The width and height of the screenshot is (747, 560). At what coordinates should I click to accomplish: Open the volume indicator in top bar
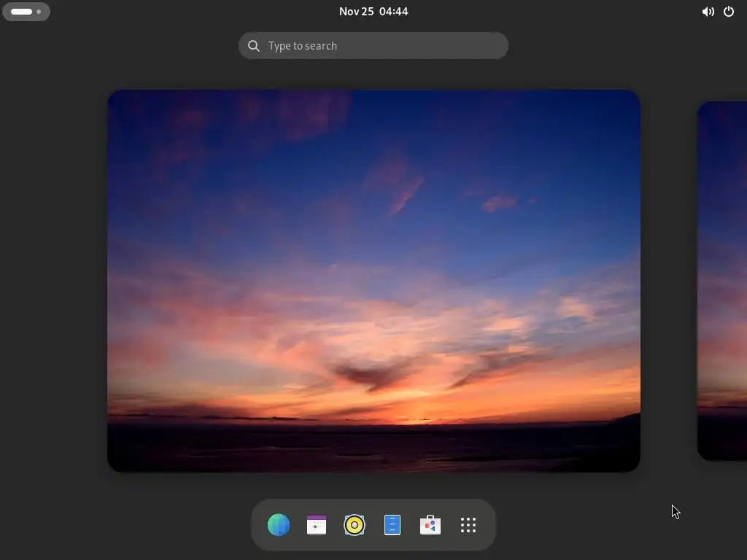coord(708,12)
